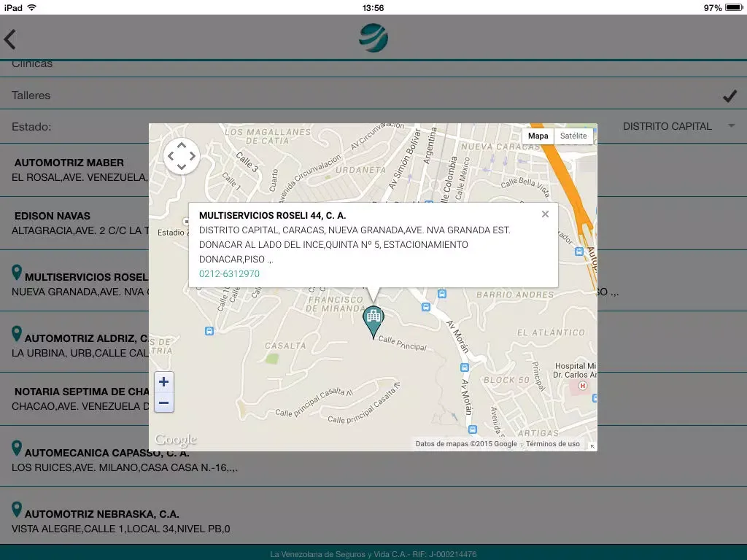Zoom out the map with minus button
This screenshot has width=747, height=560.
pyautogui.click(x=164, y=402)
